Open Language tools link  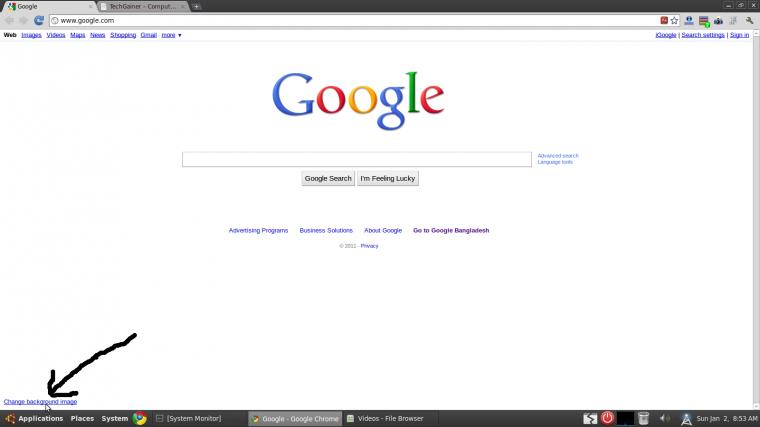pyautogui.click(x=555, y=162)
